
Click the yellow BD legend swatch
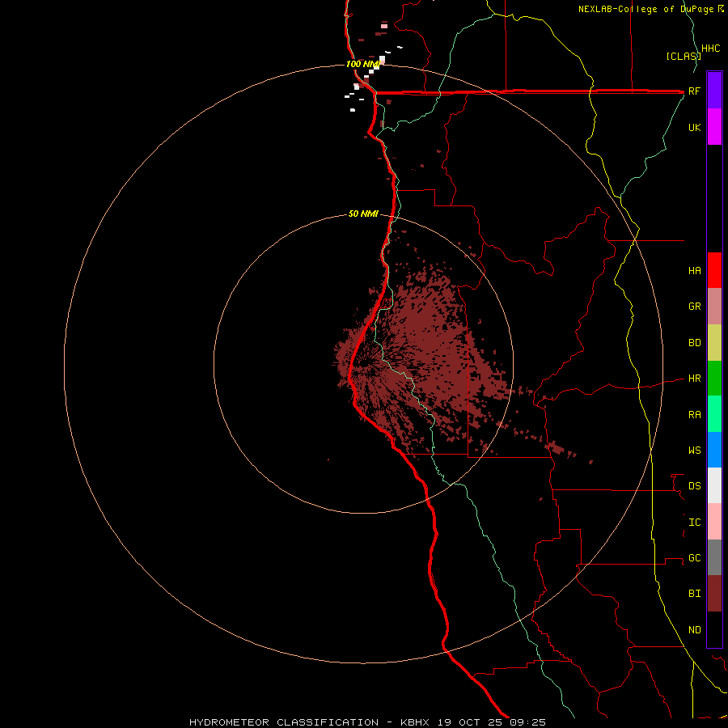point(714,343)
